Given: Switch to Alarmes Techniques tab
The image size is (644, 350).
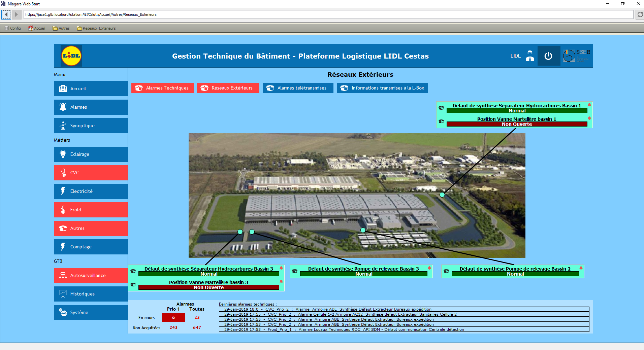Looking at the screenshot, I should coord(162,88).
